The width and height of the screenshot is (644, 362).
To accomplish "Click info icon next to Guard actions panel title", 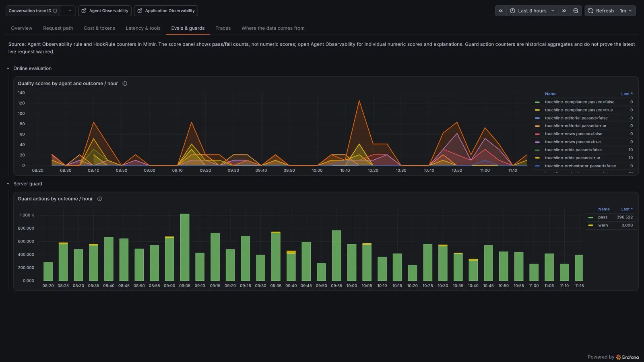I will [100, 199].
